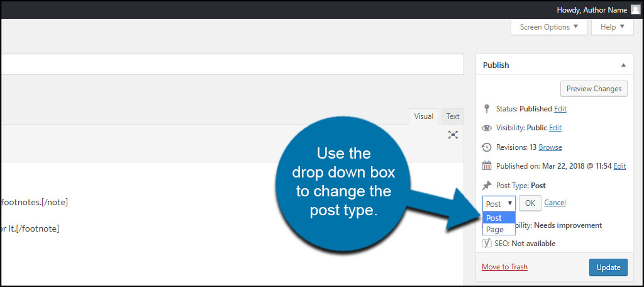The image size is (644, 287).
Task: Click the Post Type pushpin icon
Action: tap(487, 186)
